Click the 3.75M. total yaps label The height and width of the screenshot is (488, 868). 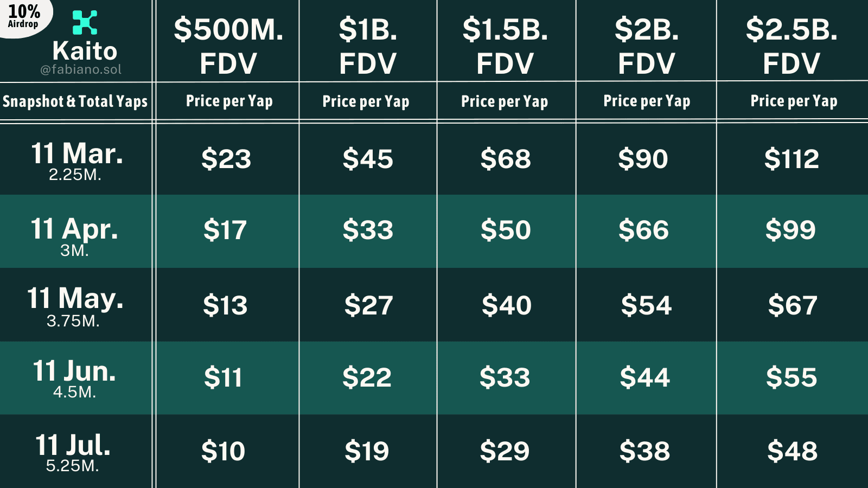point(73,321)
